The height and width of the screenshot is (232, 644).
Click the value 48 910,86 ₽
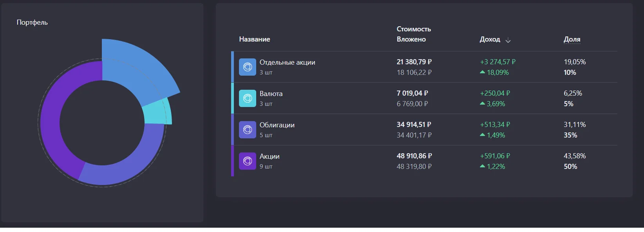pyautogui.click(x=414, y=156)
